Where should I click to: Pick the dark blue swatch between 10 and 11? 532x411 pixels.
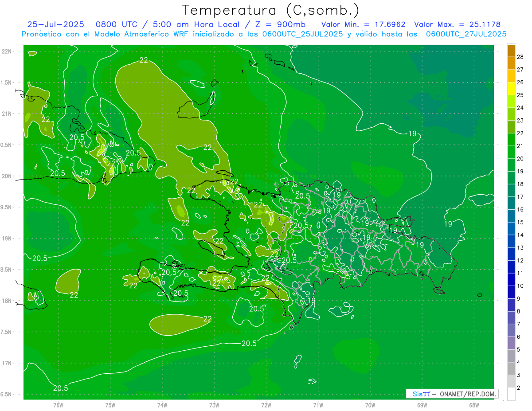tap(511, 280)
